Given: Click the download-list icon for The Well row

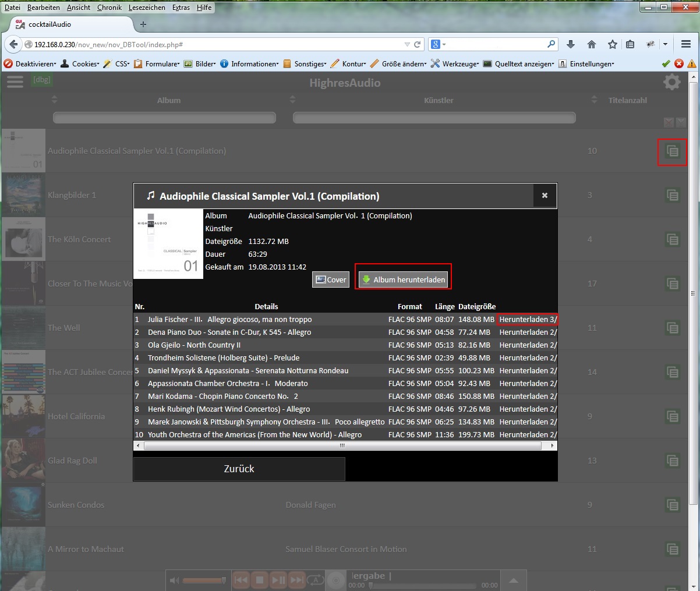Looking at the screenshot, I should click(x=673, y=328).
